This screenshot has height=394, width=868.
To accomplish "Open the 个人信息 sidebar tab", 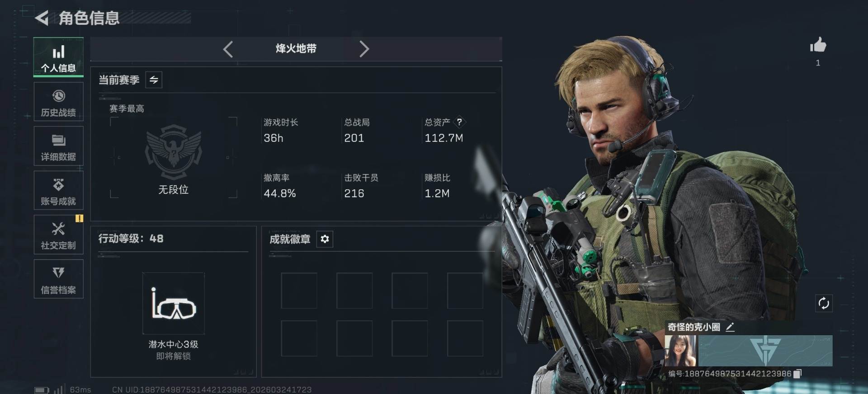I will coord(58,57).
